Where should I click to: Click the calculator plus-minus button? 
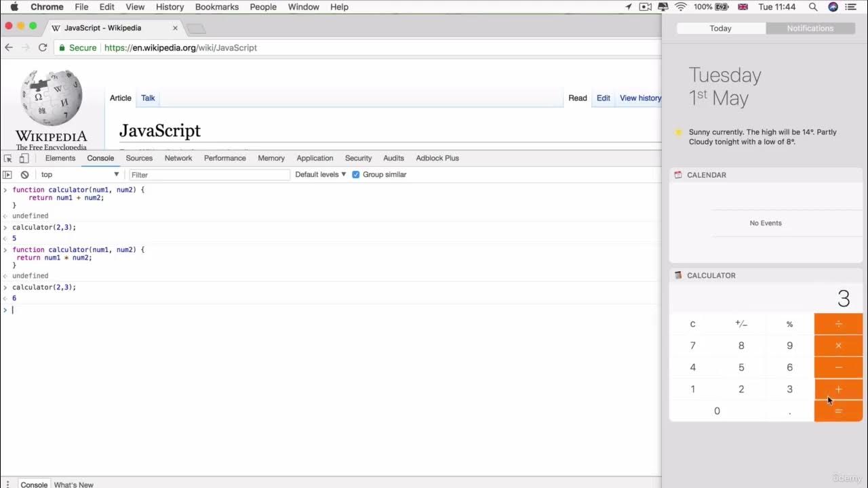point(741,324)
